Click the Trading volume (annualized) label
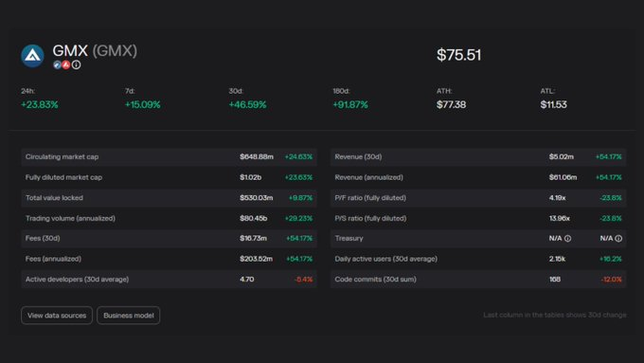Image resolution: width=644 pixels, height=363 pixels. [70, 218]
